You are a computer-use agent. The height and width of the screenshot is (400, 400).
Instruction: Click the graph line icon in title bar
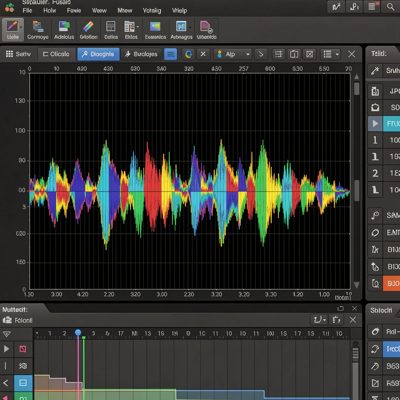tap(336, 7)
